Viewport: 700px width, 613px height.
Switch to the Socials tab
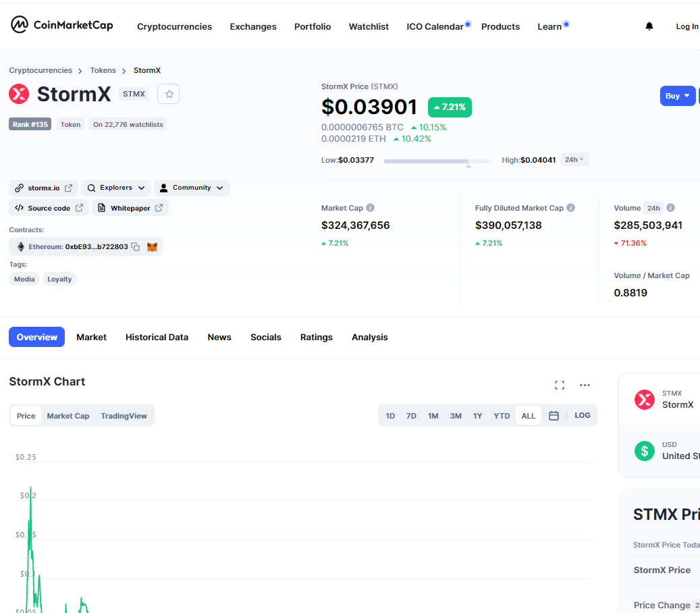click(x=266, y=337)
